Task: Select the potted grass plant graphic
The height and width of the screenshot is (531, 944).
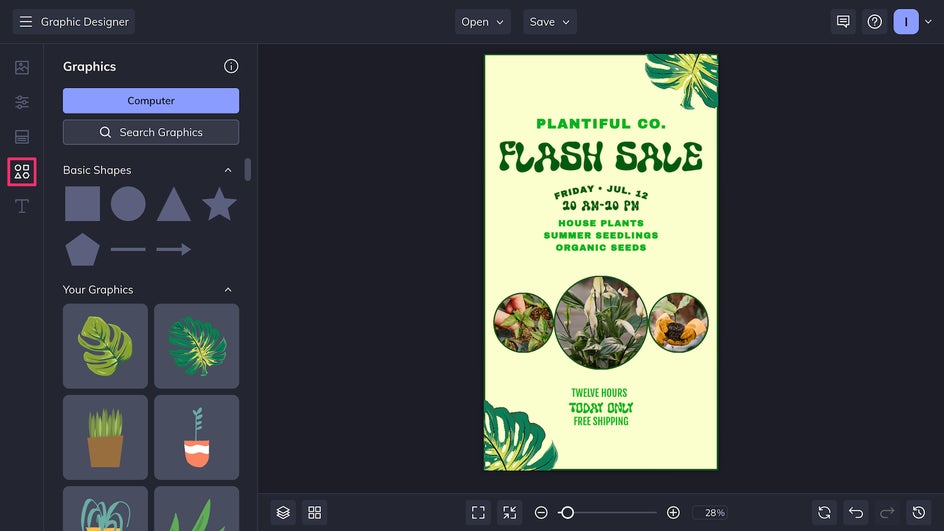Action: pyautogui.click(x=105, y=438)
